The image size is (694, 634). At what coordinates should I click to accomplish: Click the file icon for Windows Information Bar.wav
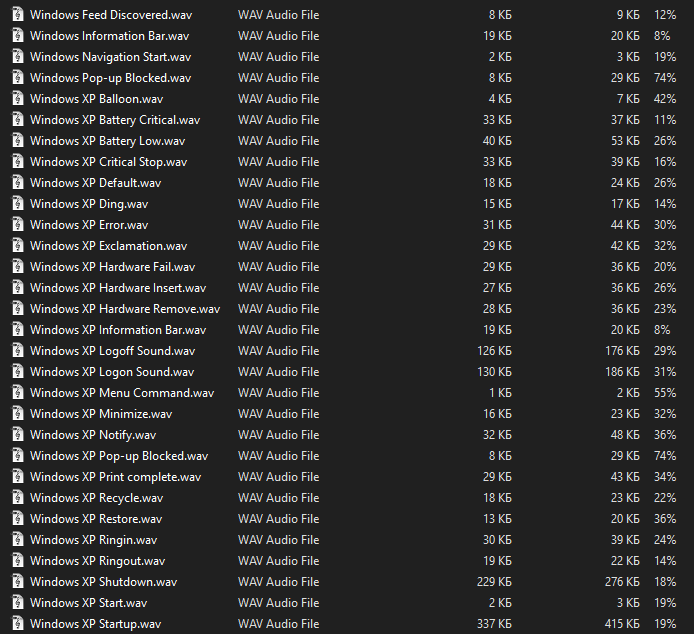click(17, 35)
